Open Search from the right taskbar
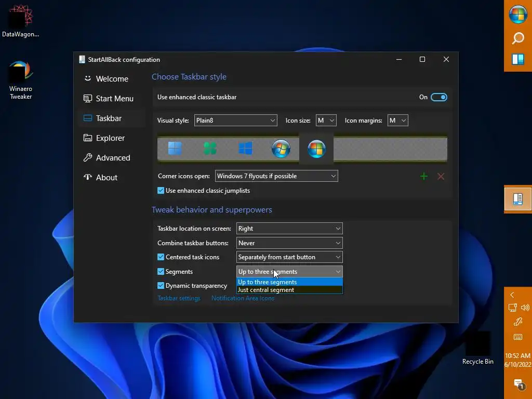Screen dimensions: 532x399 (518, 38)
